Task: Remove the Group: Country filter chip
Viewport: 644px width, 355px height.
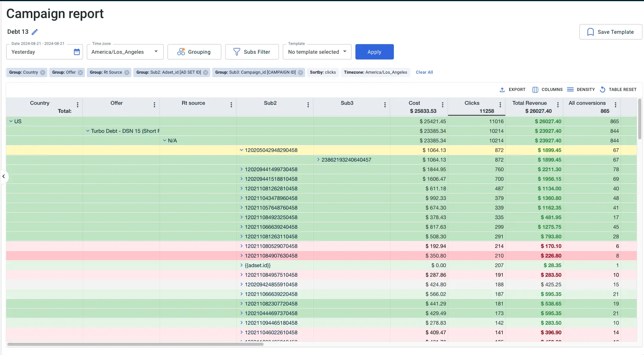Action: click(43, 73)
